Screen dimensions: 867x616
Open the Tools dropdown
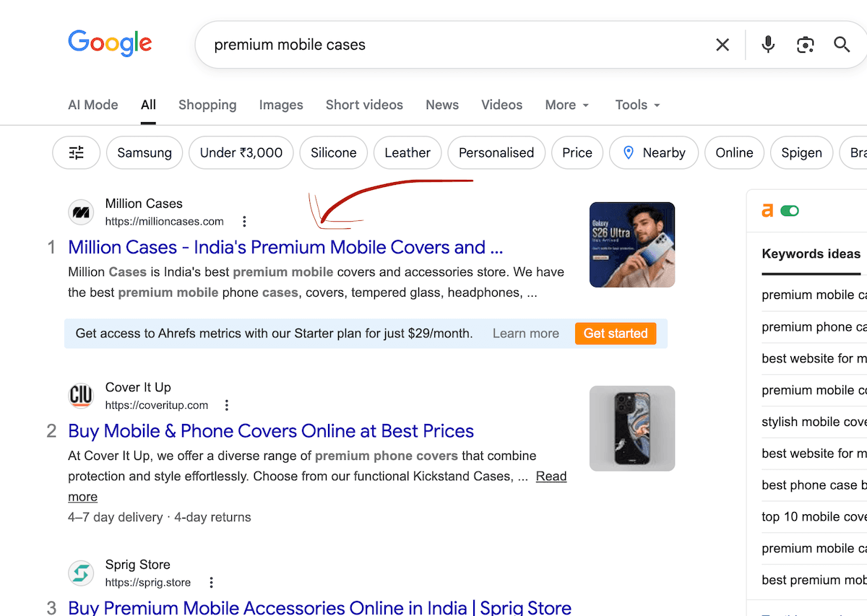[637, 105]
